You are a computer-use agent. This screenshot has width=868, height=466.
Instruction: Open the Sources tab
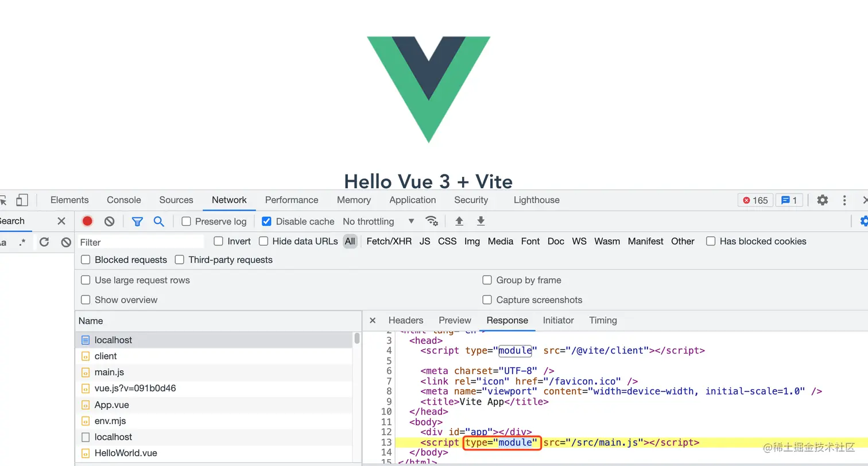(176, 200)
